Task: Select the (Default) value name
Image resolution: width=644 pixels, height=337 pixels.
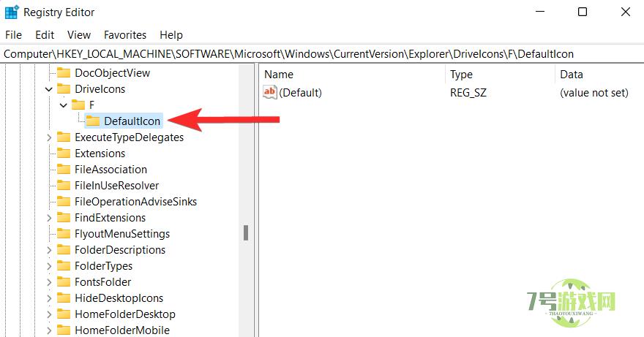Action: pyautogui.click(x=300, y=93)
